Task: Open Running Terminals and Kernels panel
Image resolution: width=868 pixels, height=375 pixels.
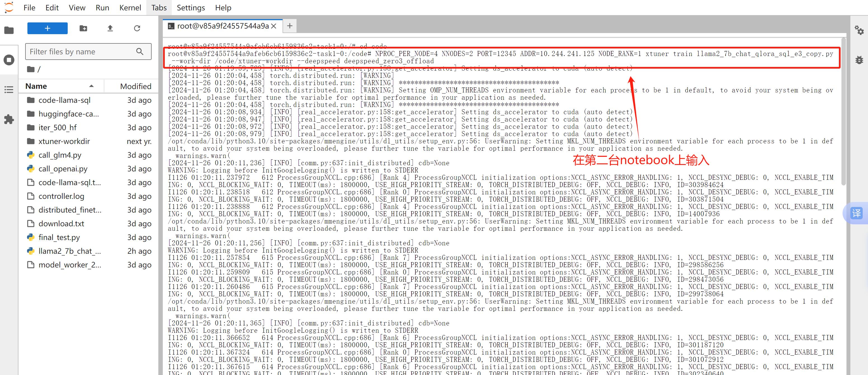Action: point(9,60)
